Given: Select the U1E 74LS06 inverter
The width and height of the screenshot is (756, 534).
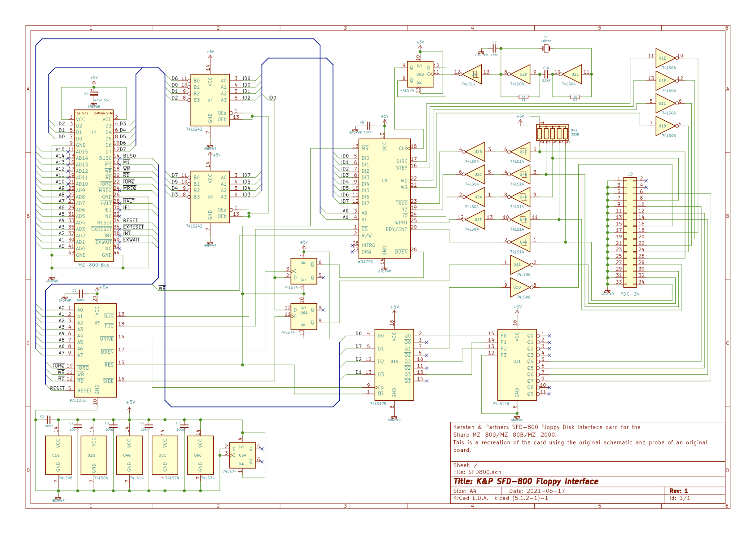Looking at the screenshot, I should point(664,58).
